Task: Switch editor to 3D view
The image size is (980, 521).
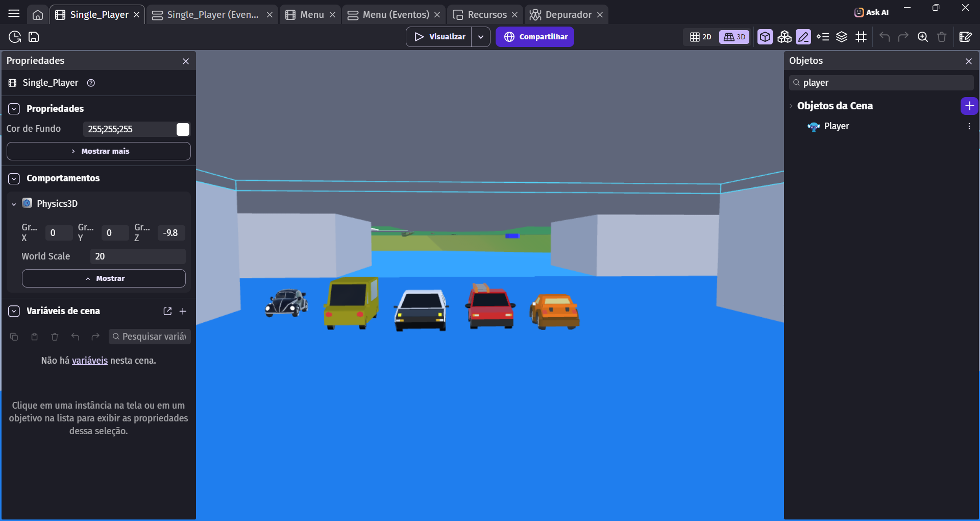Action: pyautogui.click(x=734, y=37)
